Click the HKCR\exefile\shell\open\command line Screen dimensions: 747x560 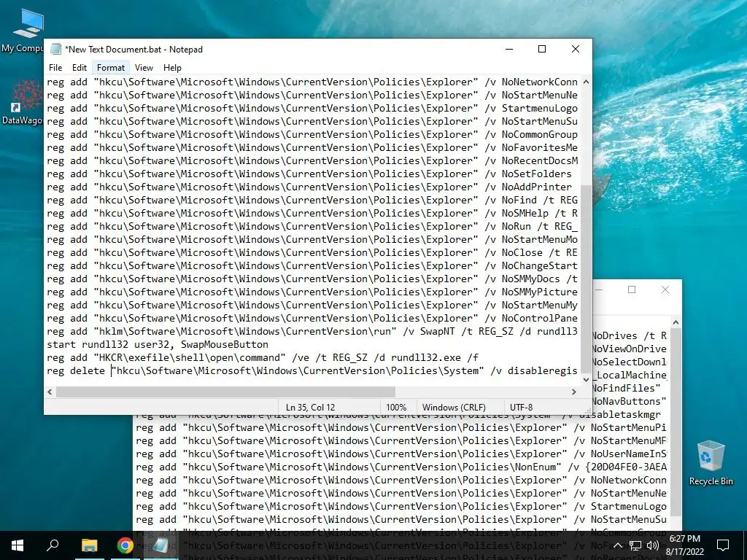263,357
